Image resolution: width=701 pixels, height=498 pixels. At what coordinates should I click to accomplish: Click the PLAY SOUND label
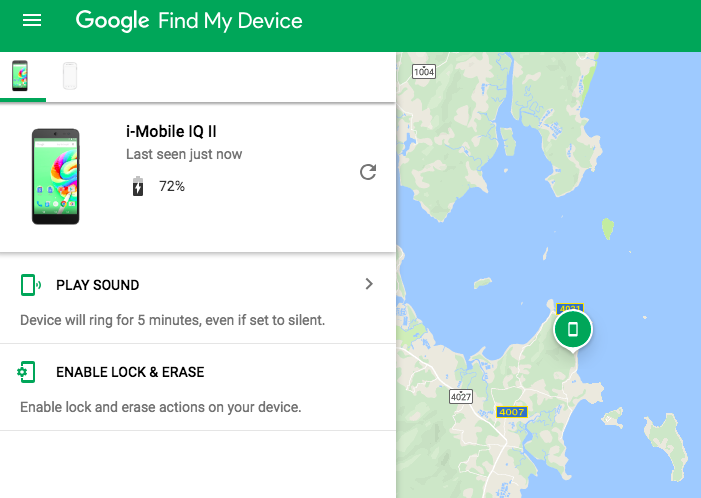(98, 285)
